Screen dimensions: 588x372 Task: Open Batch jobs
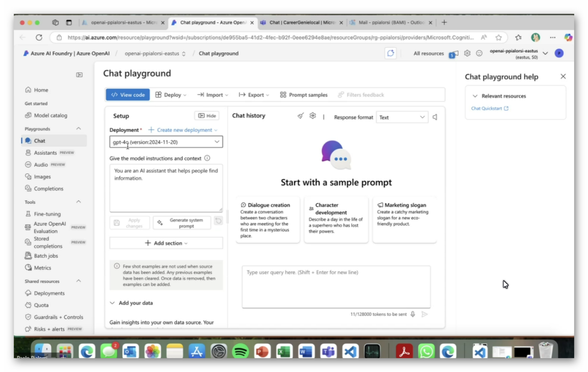pyautogui.click(x=41, y=256)
